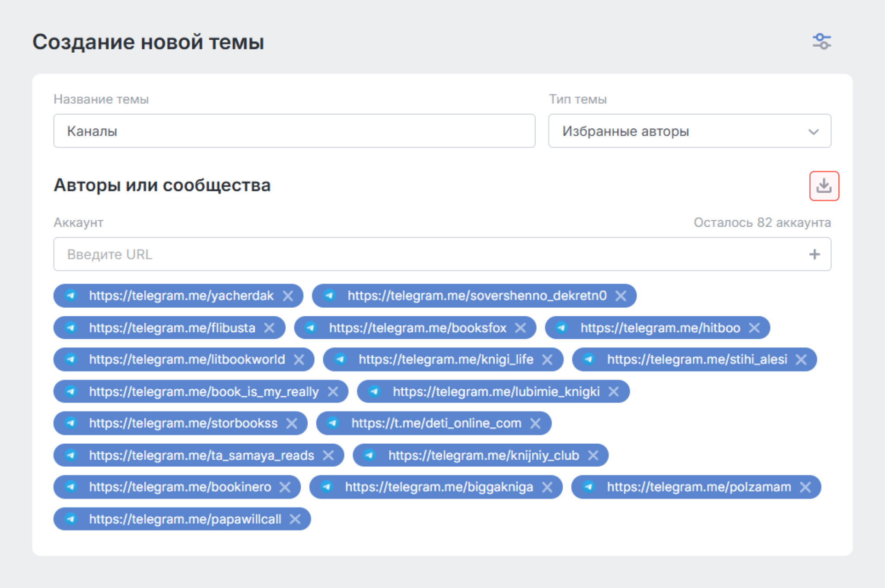Viewport: 885px width, 588px height.
Task: Select the telegram.me/sovershenno_dekretn0 URL text
Action: (477, 296)
